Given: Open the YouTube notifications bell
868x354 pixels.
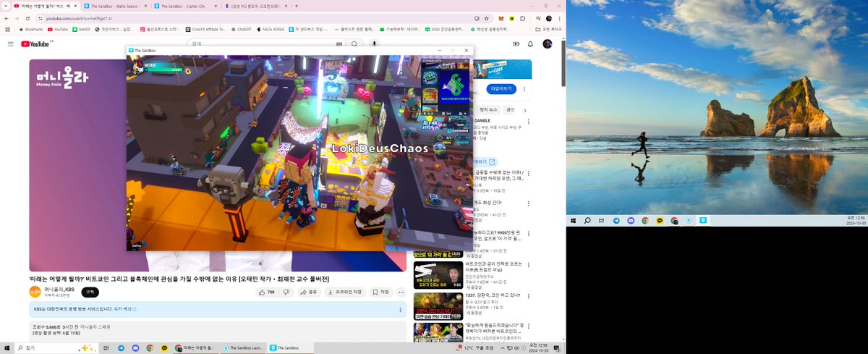Looking at the screenshot, I should pos(530,44).
